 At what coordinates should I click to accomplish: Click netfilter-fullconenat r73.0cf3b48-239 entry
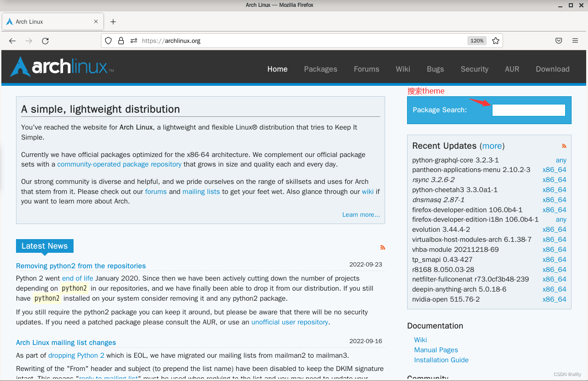pyautogui.click(x=470, y=279)
